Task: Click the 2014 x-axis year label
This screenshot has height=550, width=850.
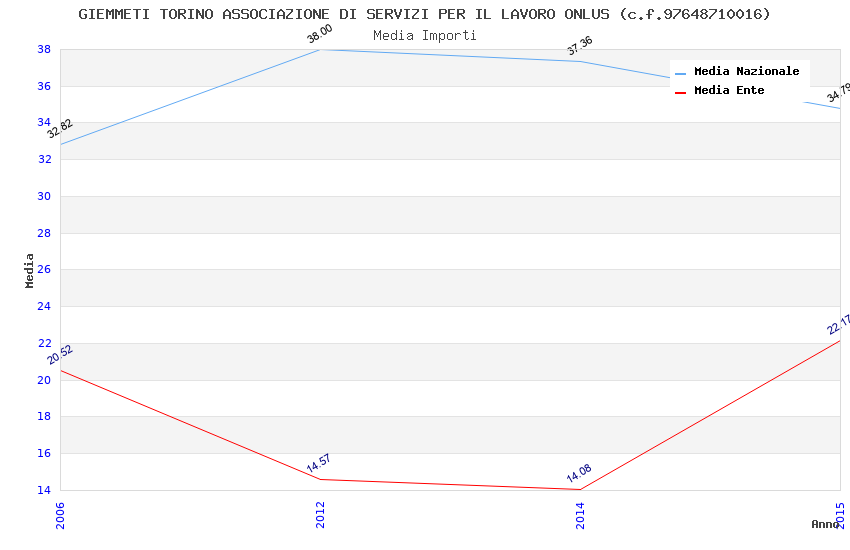Action: point(581,515)
